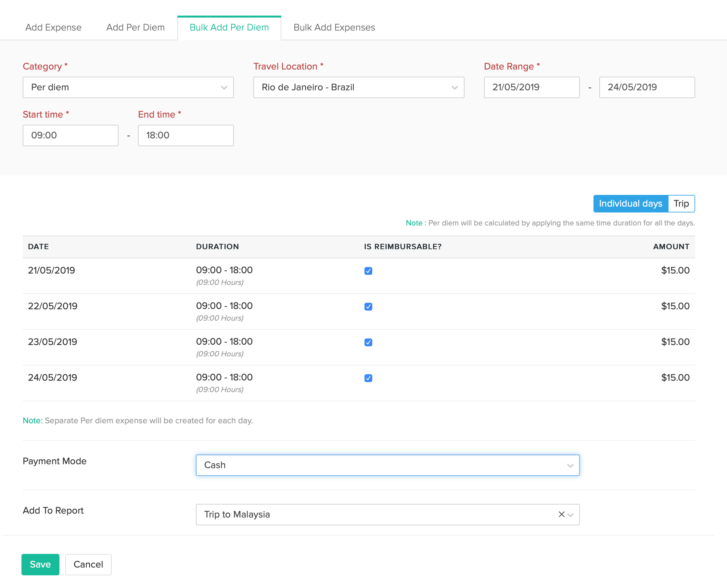Click the Save button

point(40,564)
